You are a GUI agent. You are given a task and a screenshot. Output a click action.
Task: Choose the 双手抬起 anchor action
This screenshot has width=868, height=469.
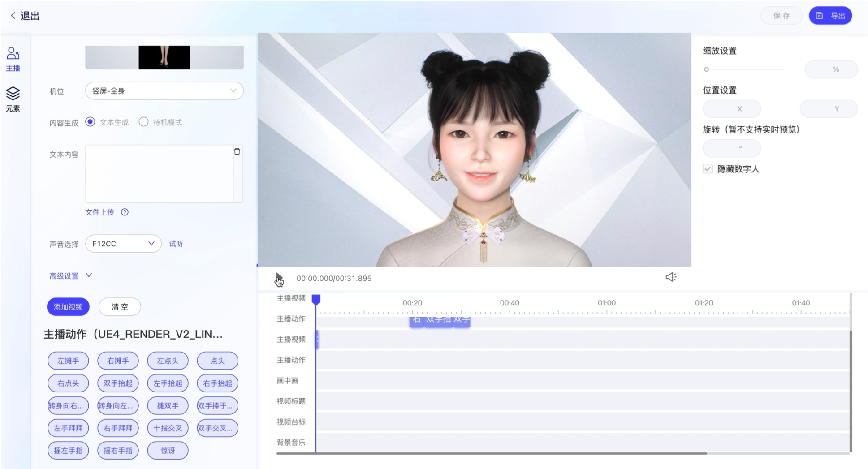coord(118,383)
